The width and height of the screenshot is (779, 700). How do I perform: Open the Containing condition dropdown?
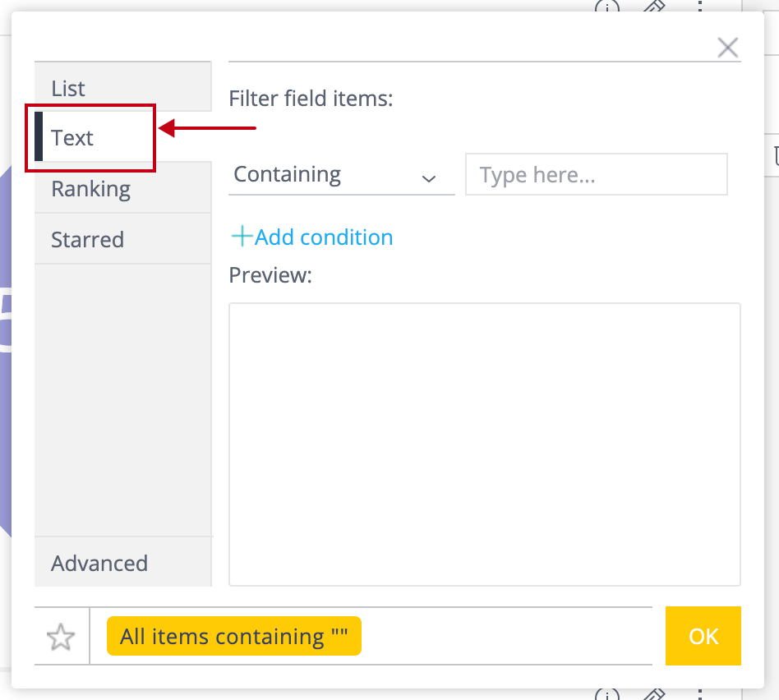coord(329,175)
